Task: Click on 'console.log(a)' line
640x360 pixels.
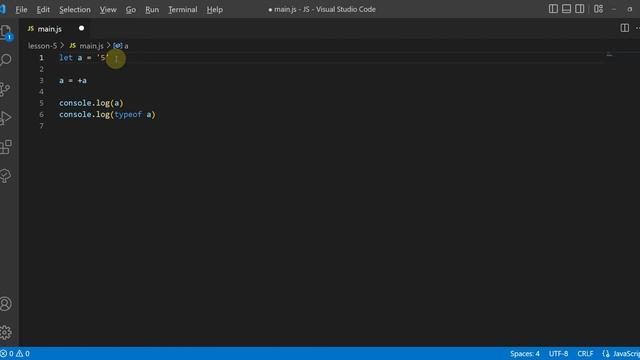Action: [x=91, y=103]
